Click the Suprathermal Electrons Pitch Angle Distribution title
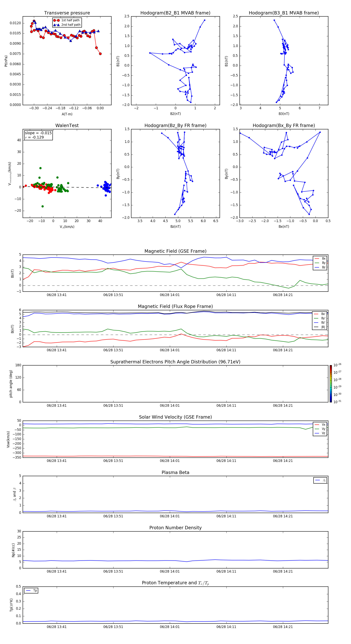The width and height of the screenshot is (351, 644). point(175,362)
